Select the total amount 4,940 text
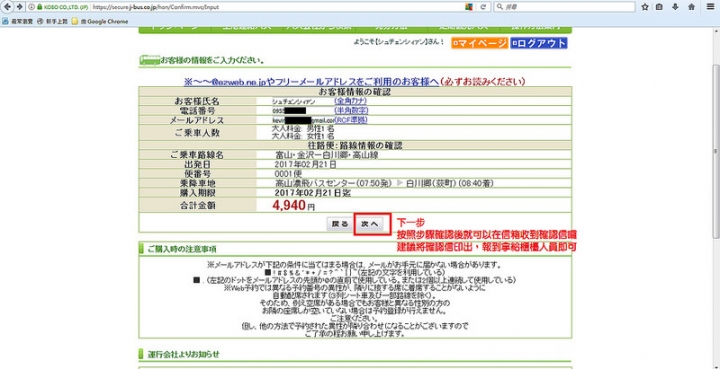This screenshot has width=720, height=369. pos(289,206)
